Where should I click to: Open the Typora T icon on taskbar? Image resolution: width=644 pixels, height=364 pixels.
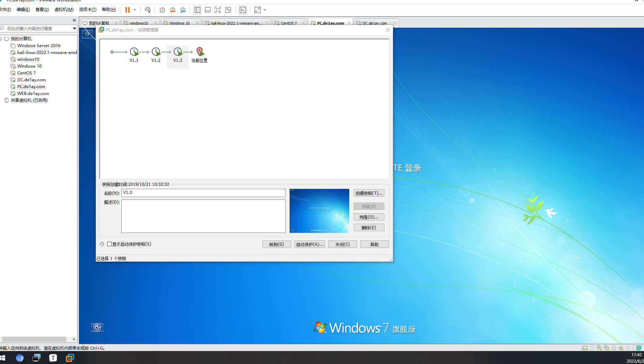(x=53, y=358)
